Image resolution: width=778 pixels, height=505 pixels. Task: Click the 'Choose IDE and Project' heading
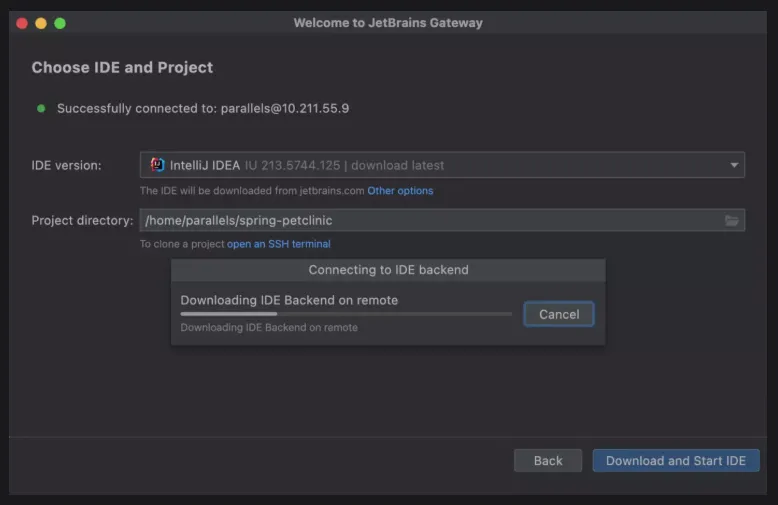(122, 67)
